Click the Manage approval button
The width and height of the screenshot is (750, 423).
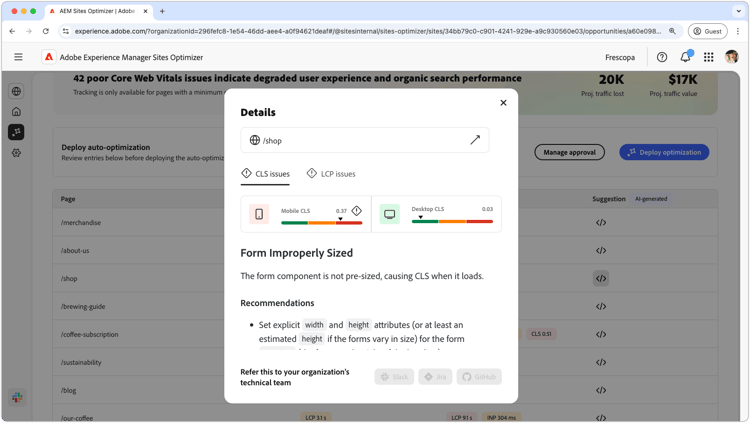coord(569,152)
